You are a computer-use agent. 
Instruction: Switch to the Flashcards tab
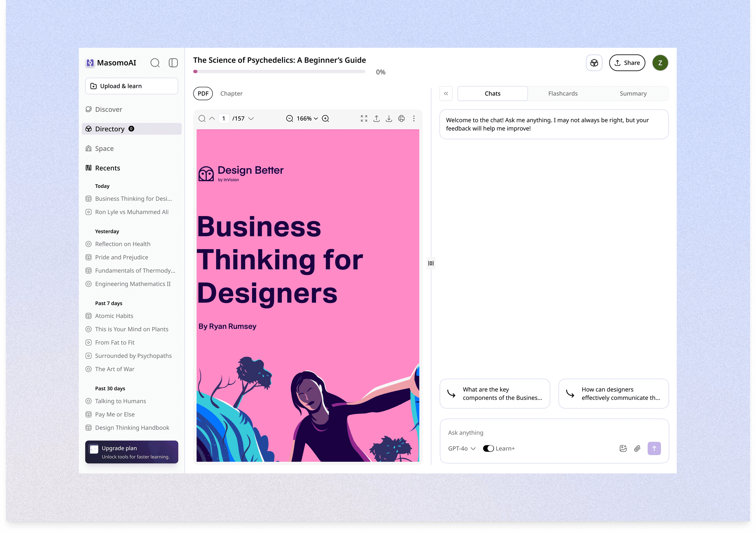click(563, 94)
